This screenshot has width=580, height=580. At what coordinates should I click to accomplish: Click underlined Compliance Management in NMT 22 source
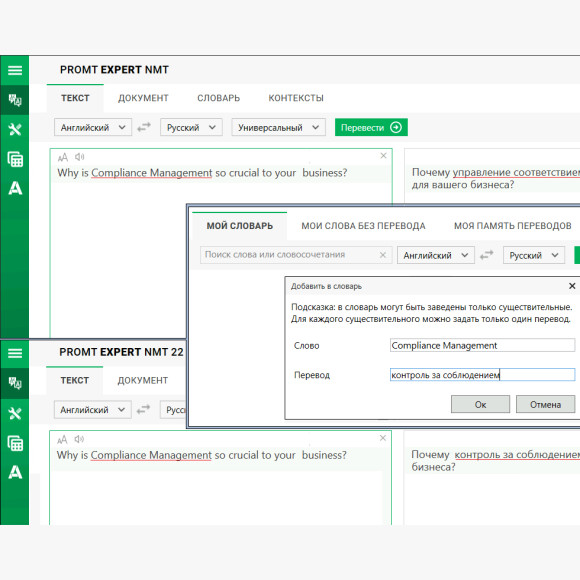click(x=151, y=455)
